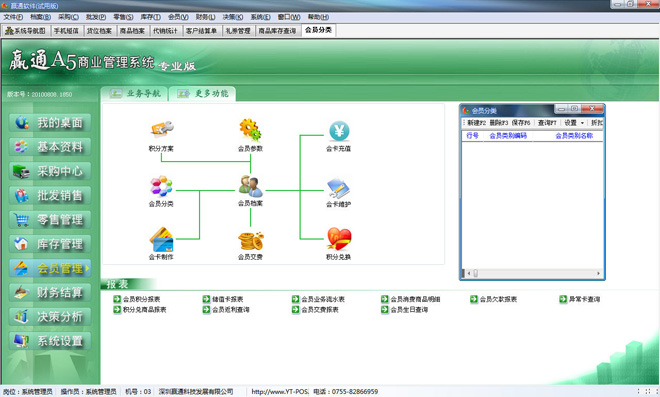Open the 会卡维护 card maintenance icon
This screenshot has height=397, width=660.
[x=339, y=188]
